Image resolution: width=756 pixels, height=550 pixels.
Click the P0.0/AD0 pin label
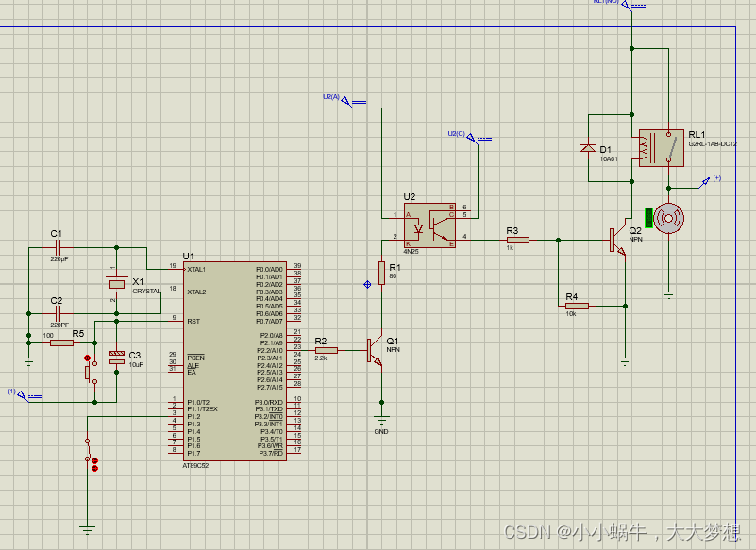(269, 270)
